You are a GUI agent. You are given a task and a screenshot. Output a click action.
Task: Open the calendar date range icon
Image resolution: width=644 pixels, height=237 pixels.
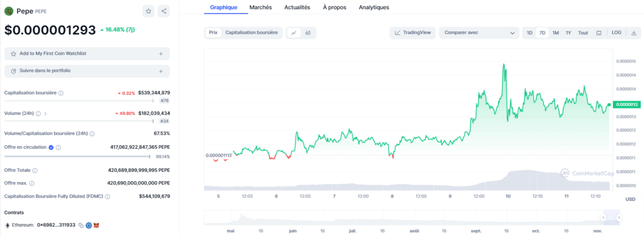(x=599, y=33)
